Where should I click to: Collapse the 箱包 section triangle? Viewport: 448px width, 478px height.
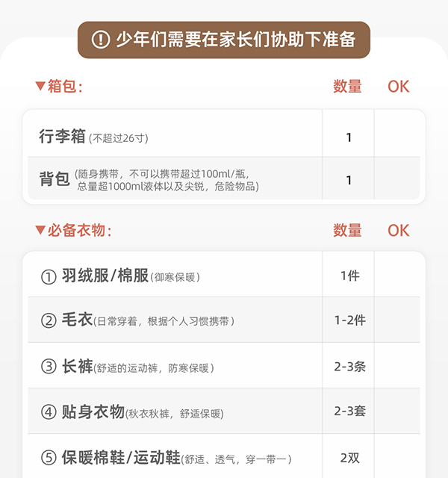[x=40, y=87]
